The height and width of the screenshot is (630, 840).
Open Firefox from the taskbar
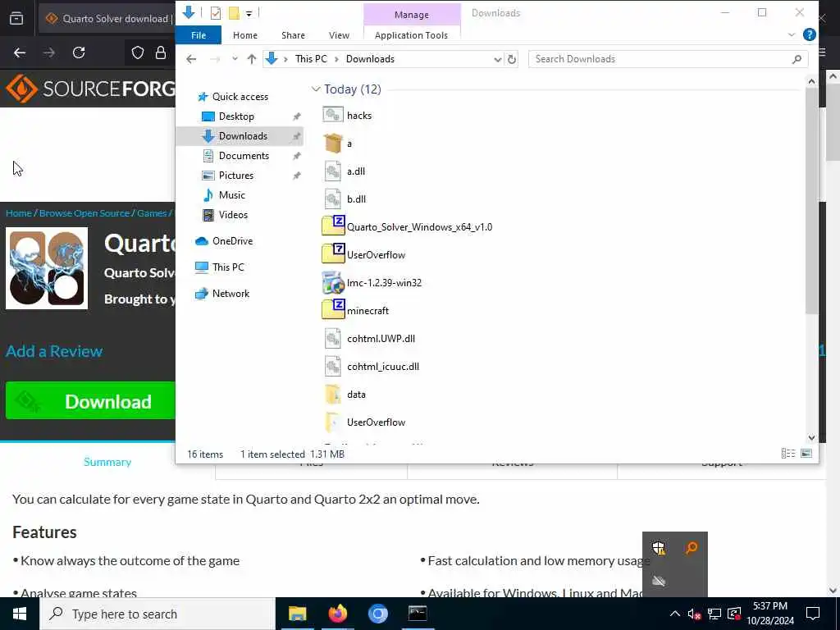click(x=337, y=614)
